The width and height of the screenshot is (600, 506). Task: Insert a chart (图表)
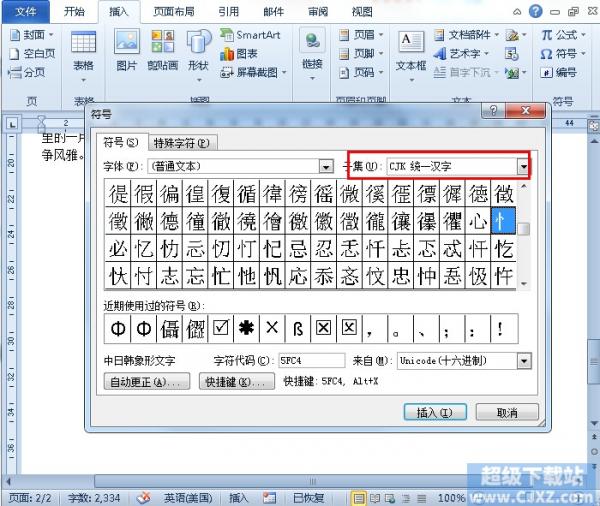[239, 54]
